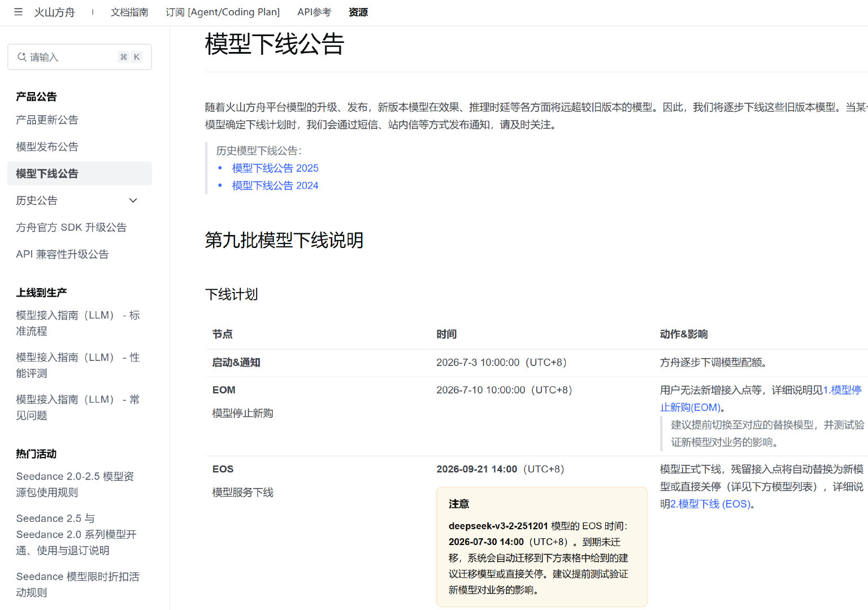
Task: Click the EOS cell label
Action: point(223,469)
